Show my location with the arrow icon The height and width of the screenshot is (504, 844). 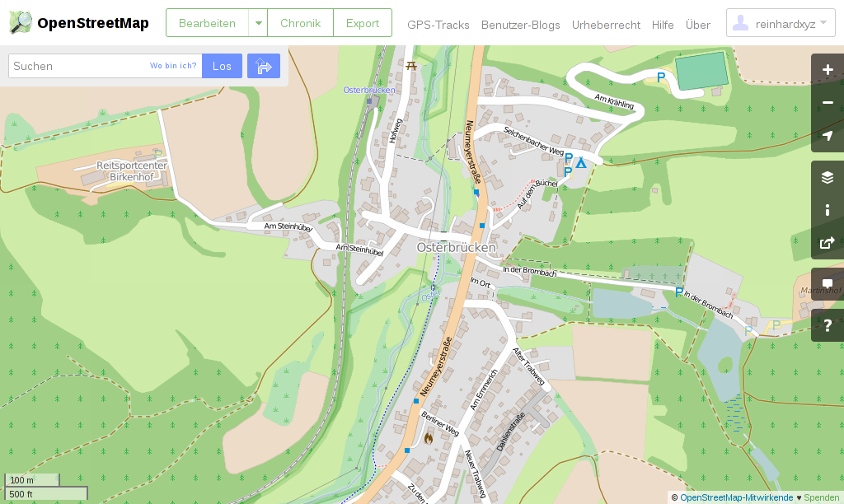828,136
